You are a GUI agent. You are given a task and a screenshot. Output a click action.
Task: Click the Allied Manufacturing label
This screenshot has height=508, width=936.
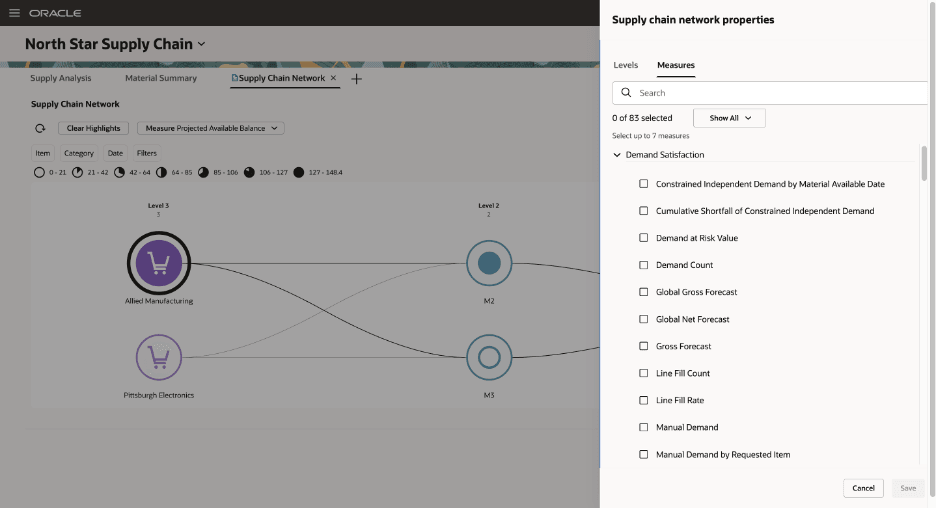coord(159,301)
